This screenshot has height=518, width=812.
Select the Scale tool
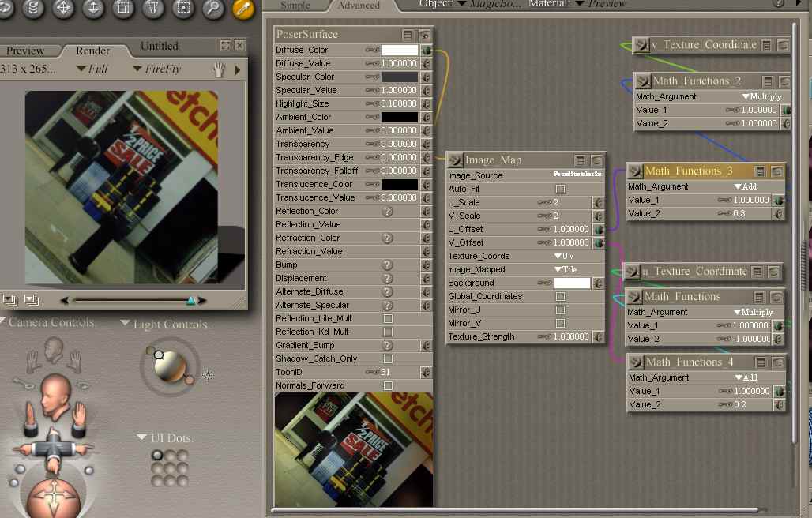[x=123, y=9]
